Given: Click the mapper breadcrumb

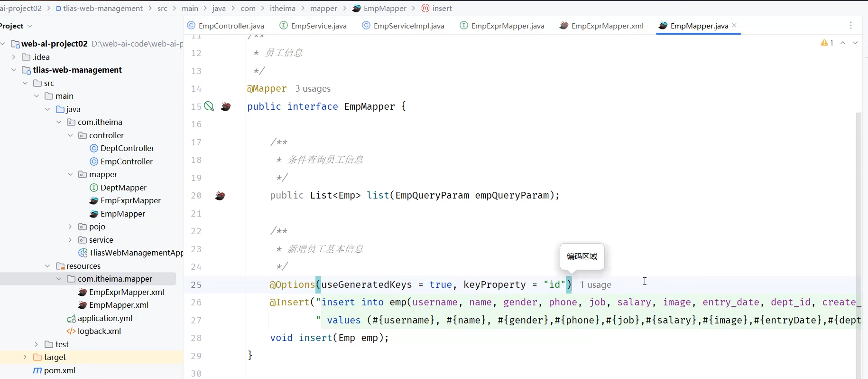Looking at the screenshot, I should (323, 9).
